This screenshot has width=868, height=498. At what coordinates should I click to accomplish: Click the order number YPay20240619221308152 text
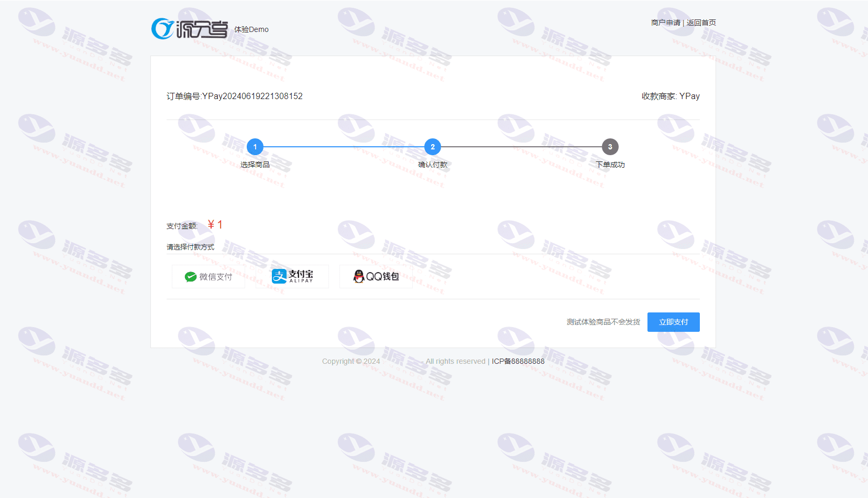pos(252,96)
